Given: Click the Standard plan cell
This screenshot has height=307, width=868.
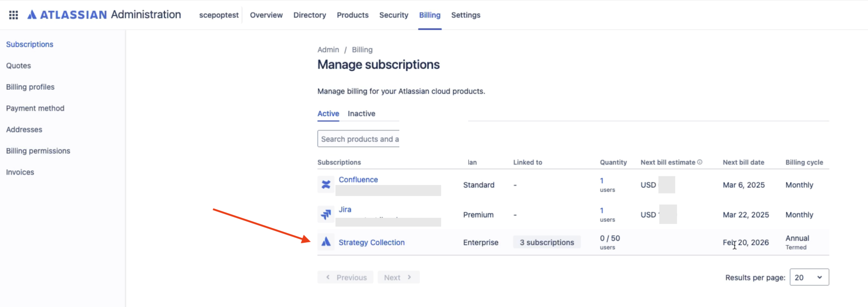Looking at the screenshot, I should point(479,185).
